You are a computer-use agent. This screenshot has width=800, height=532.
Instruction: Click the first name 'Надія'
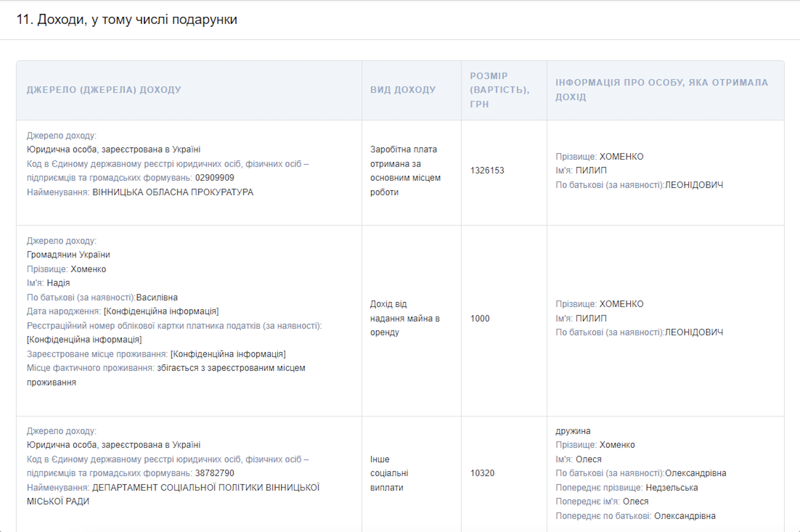click(58, 283)
